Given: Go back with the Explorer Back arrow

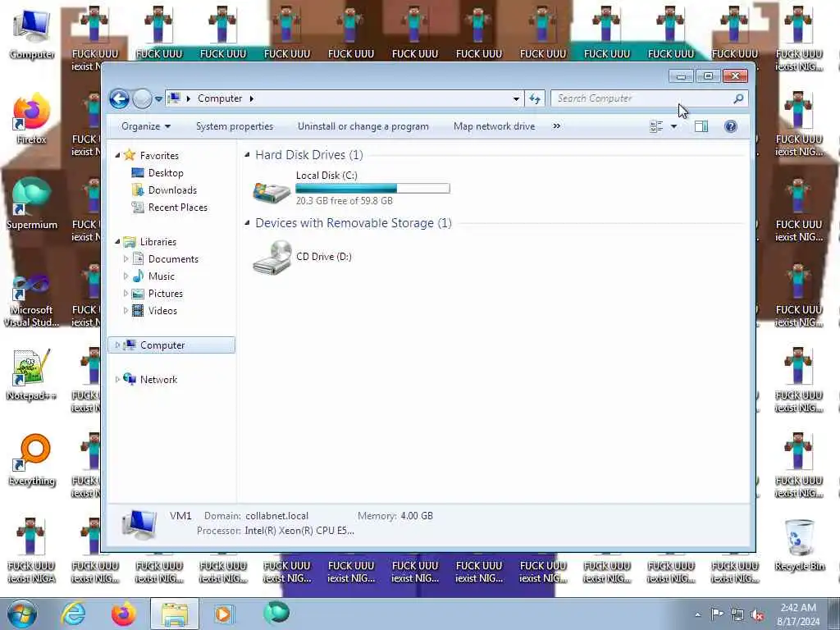Looking at the screenshot, I should click(x=119, y=98).
